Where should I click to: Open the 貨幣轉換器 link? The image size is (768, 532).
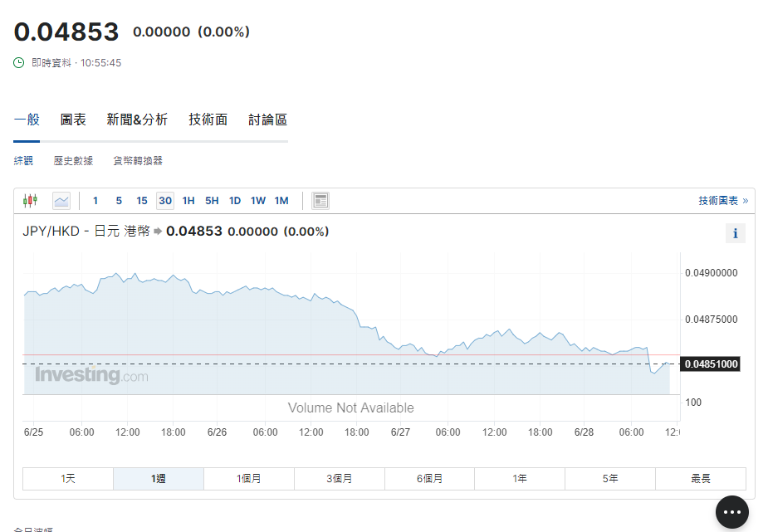138,161
